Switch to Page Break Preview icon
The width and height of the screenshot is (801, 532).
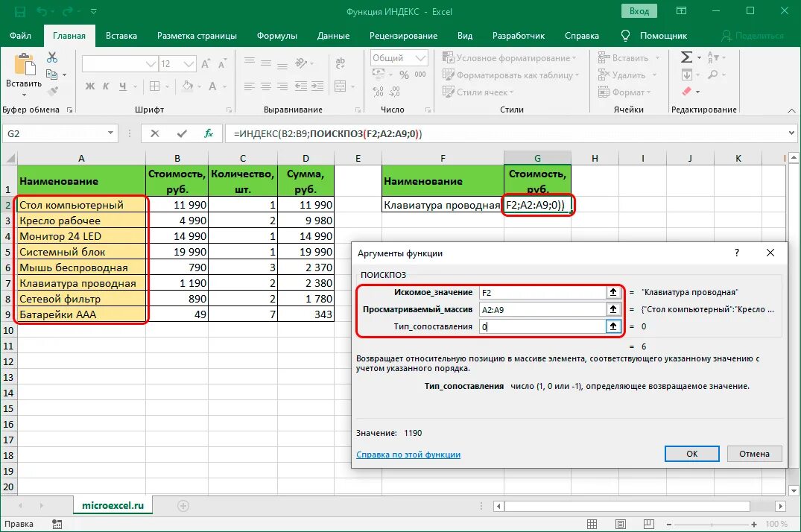[649, 524]
